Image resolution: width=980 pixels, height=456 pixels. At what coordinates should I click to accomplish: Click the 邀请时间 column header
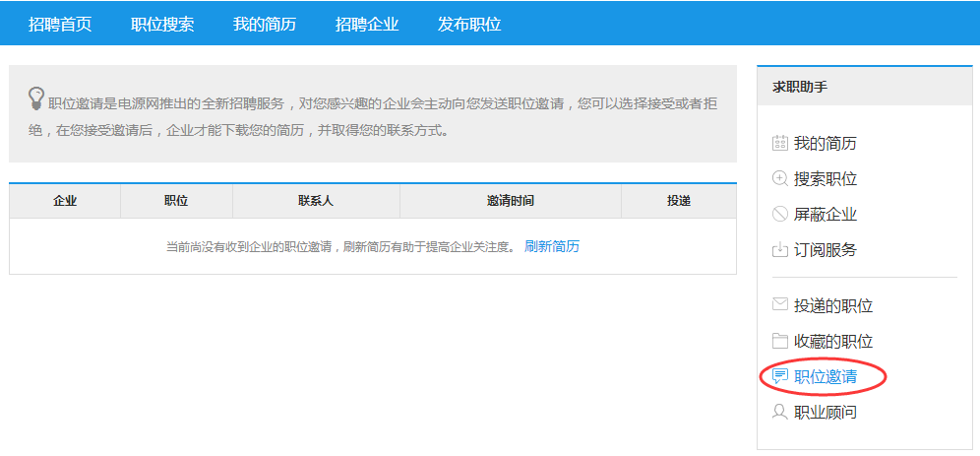point(510,201)
